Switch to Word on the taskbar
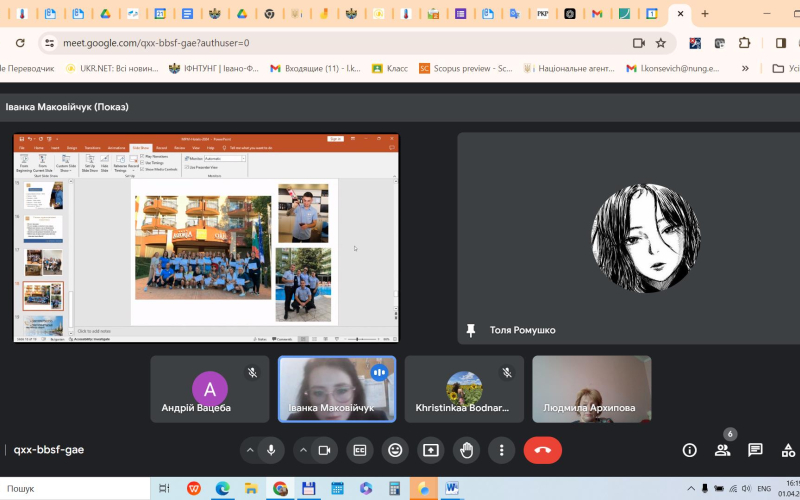The image size is (800, 500). point(452,488)
